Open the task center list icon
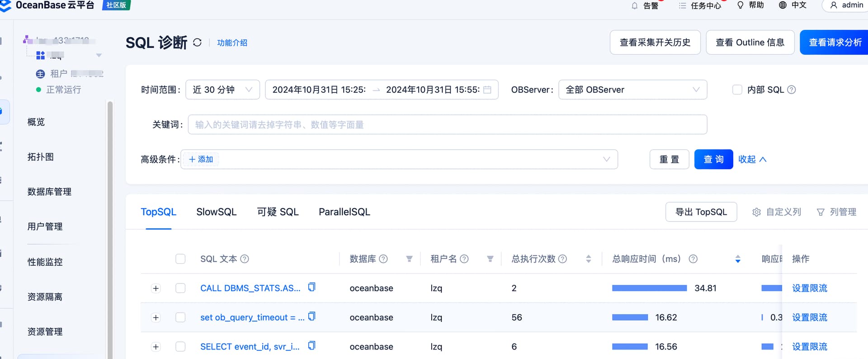The height and width of the screenshot is (359, 868). click(x=682, y=5)
